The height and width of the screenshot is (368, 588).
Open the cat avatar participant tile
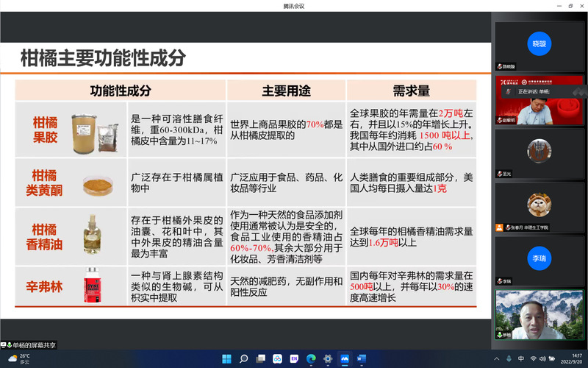click(x=539, y=204)
